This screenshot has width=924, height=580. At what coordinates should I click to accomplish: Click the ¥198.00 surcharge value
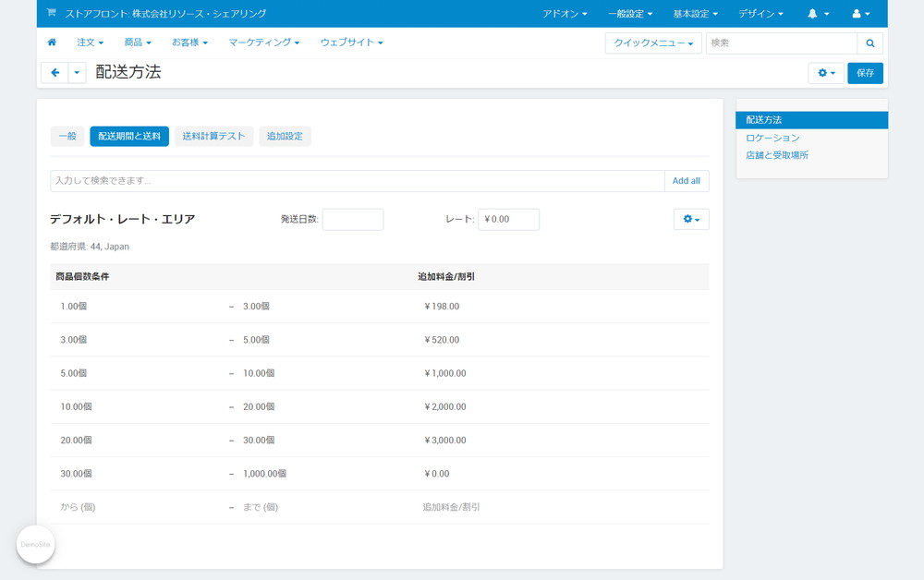pos(442,307)
